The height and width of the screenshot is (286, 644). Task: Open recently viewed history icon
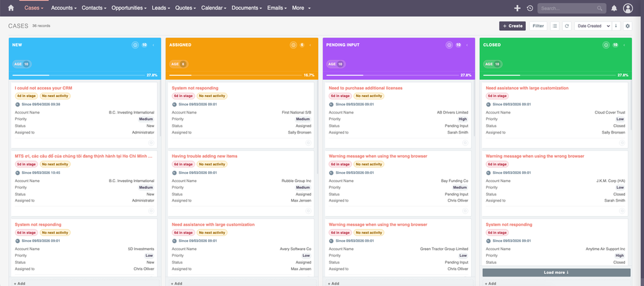coord(530,8)
